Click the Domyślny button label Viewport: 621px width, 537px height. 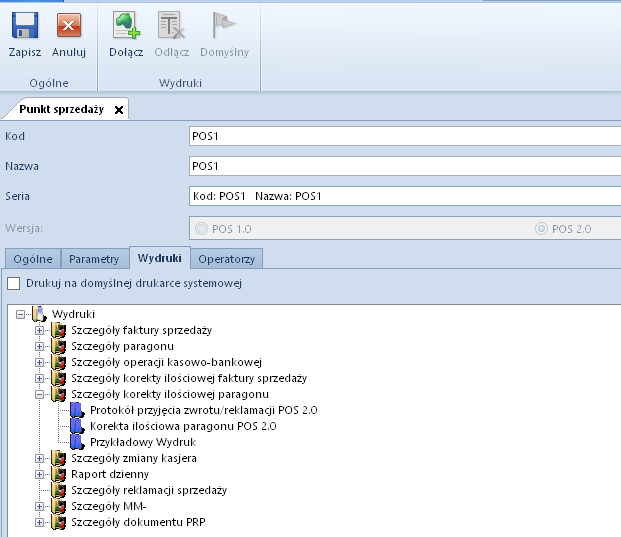tap(225, 52)
